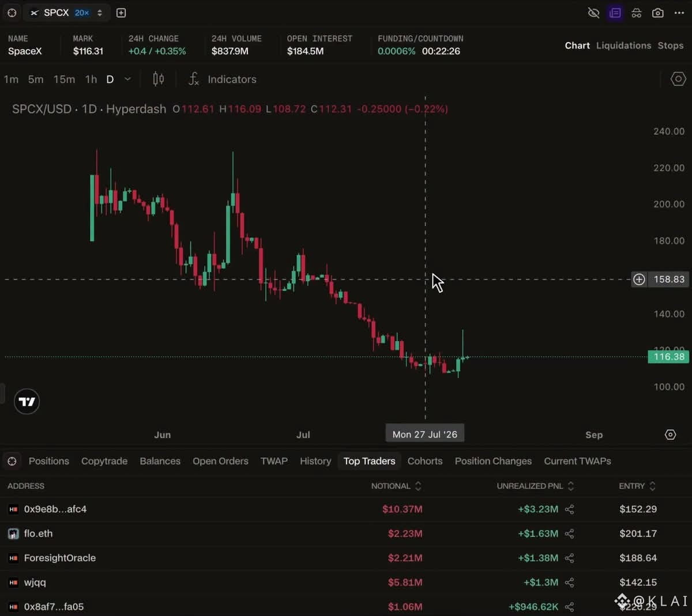Click the plus icon next to 158.83
Screen dimensions: 692x616
coord(639,279)
